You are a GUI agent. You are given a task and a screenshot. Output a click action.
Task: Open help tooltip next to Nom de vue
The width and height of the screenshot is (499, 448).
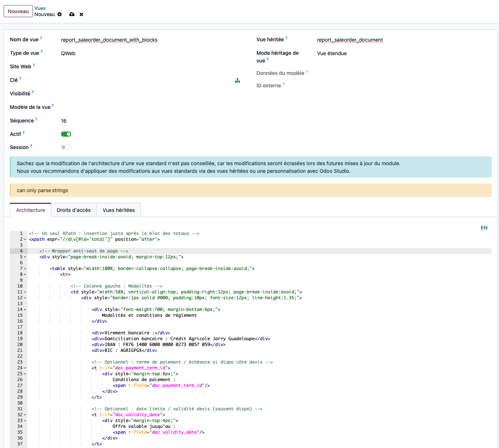41,38
